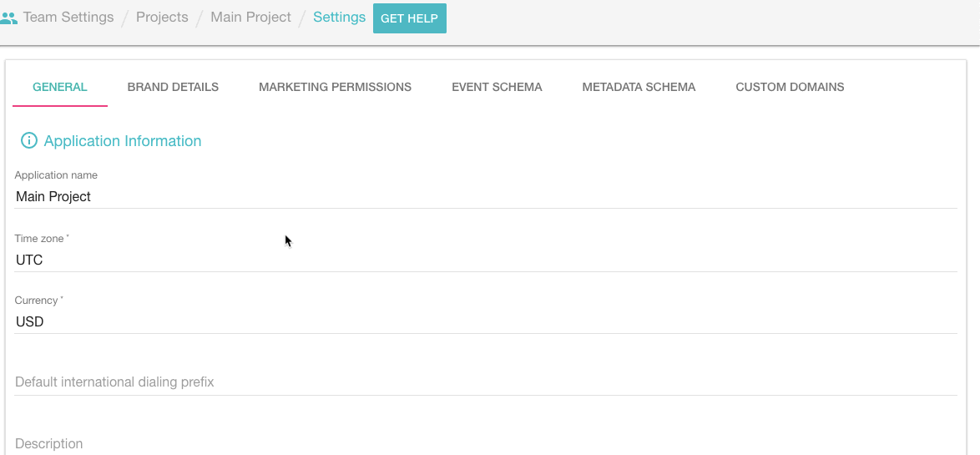Click the Application name field with Main Project
This screenshot has height=455, width=980.
point(486,196)
